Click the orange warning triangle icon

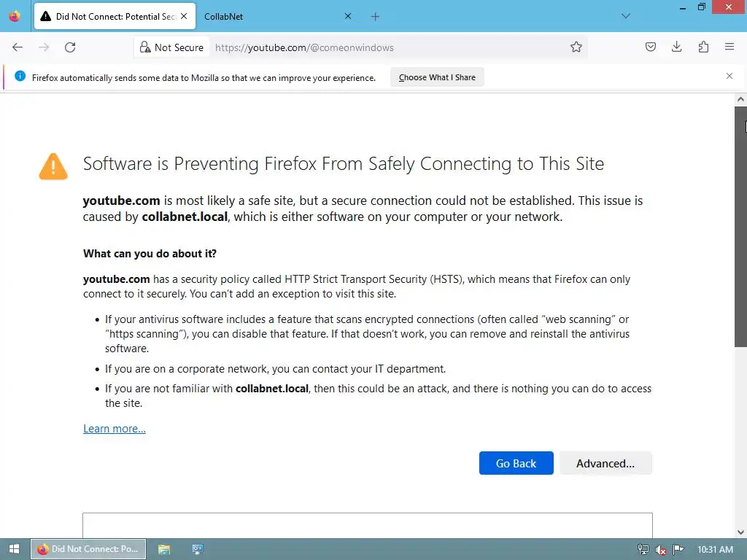pyautogui.click(x=53, y=167)
